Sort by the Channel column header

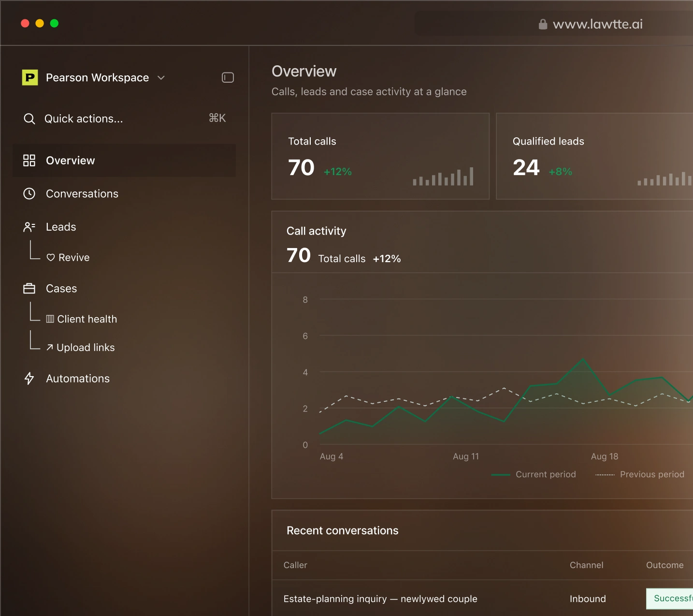coord(587,565)
